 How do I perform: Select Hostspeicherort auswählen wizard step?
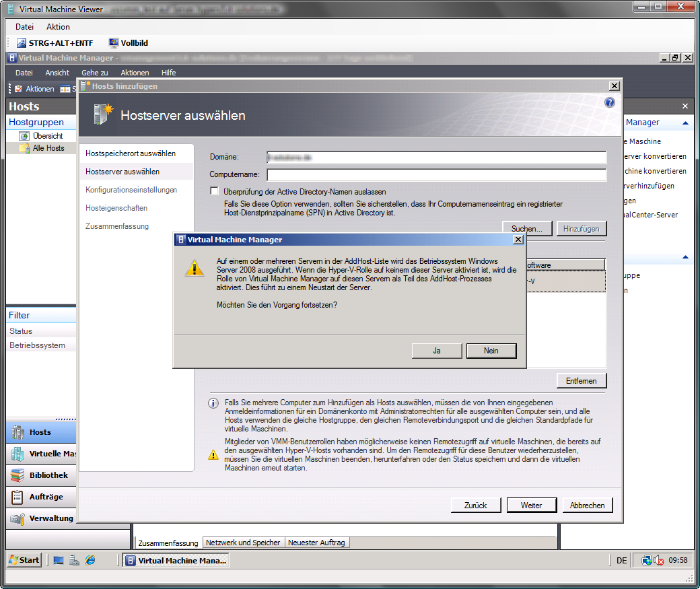click(131, 153)
